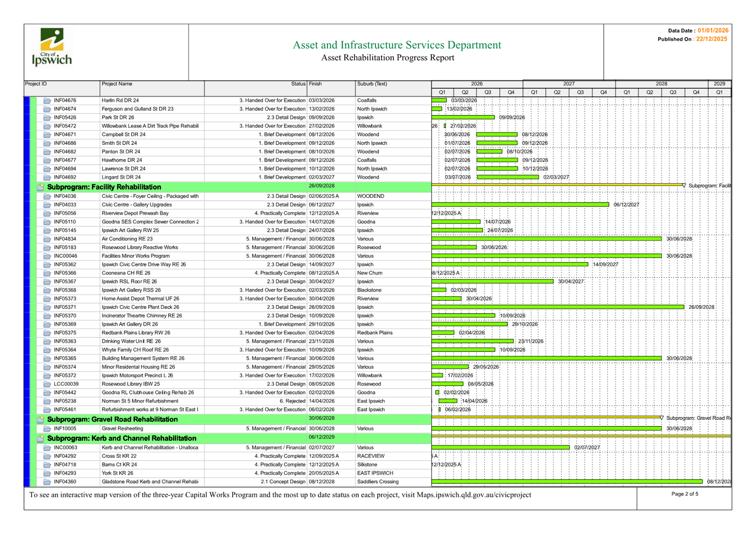
Task: Select the folder icon next to INF04036
Action: (x=47, y=196)
